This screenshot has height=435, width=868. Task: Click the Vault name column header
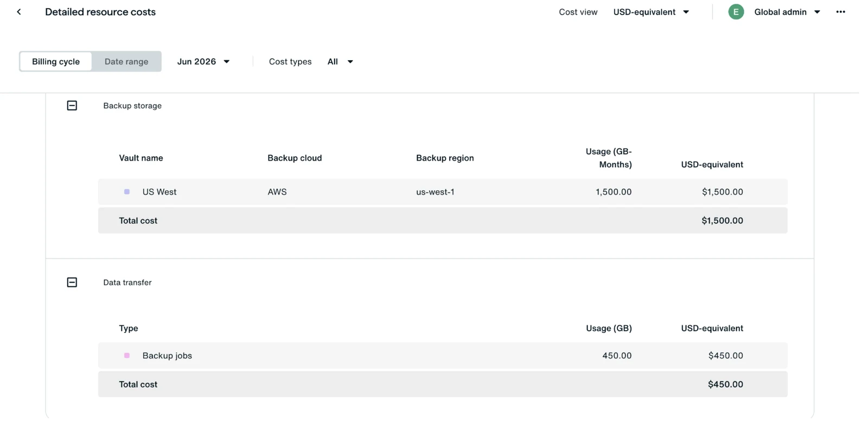141,158
